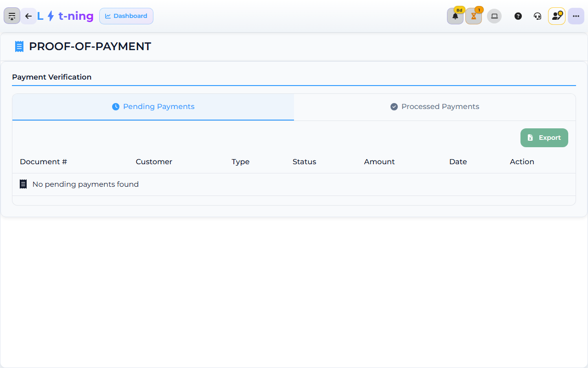Click the Payment Verification heading

pyautogui.click(x=52, y=77)
